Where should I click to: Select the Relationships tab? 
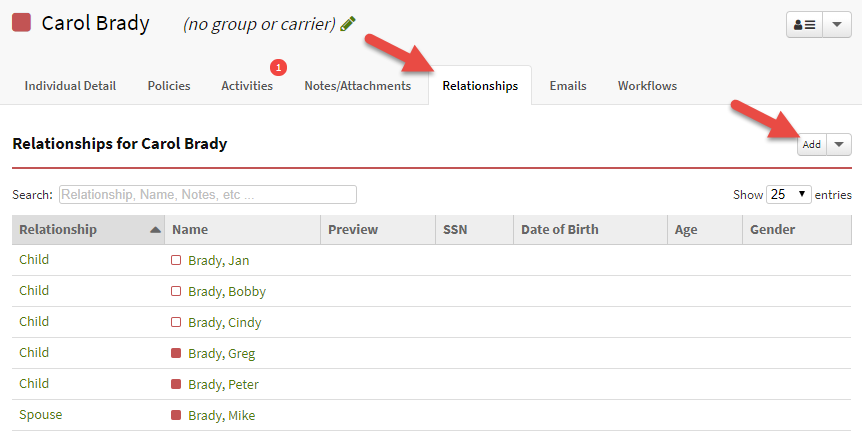pos(480,86)
